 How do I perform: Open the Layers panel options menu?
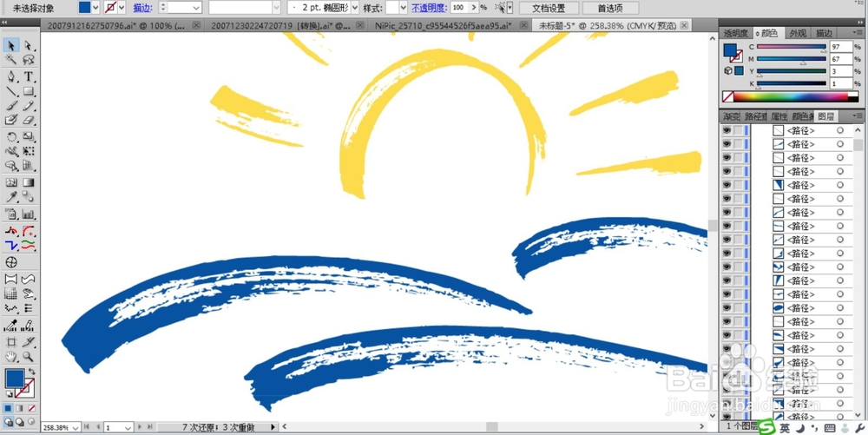tap(858, 116)
